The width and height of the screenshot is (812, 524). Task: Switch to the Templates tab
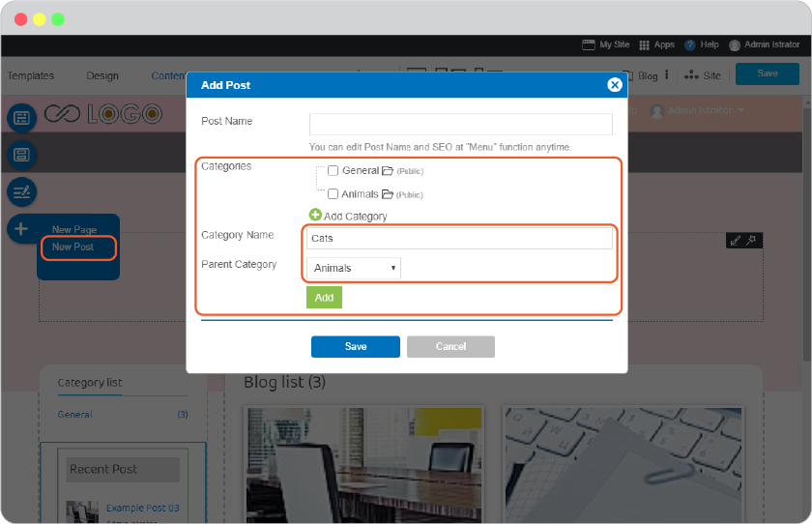pos(31,75)
